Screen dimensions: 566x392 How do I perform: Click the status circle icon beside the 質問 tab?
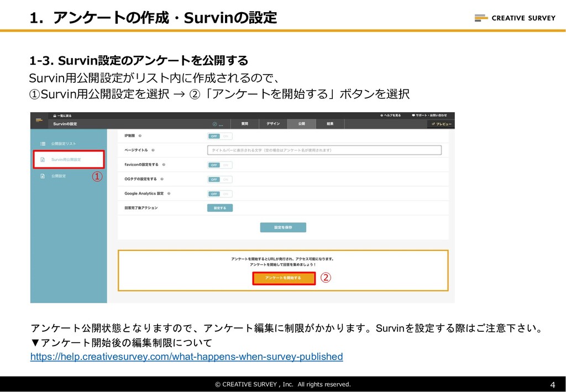point(215,124)
